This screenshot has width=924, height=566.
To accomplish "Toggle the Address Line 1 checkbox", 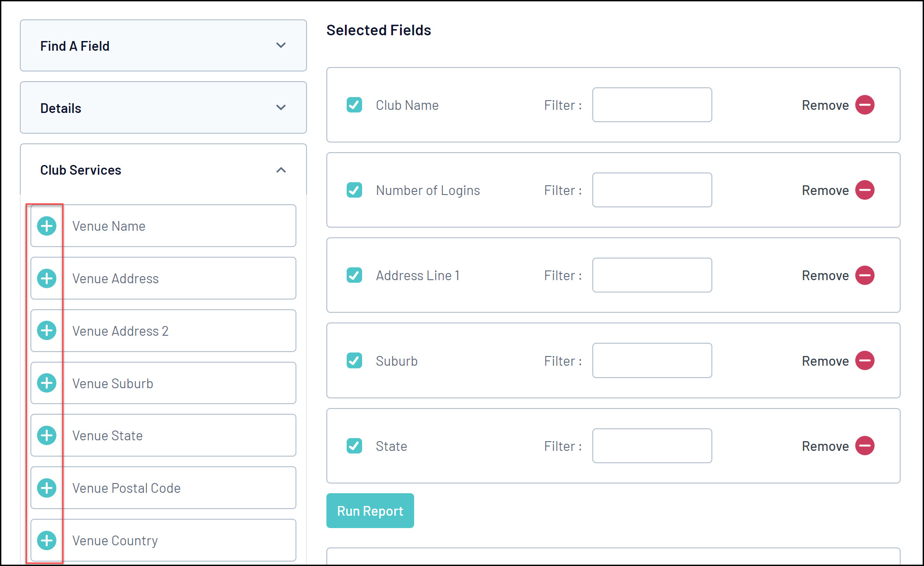I will click(354, 275).
